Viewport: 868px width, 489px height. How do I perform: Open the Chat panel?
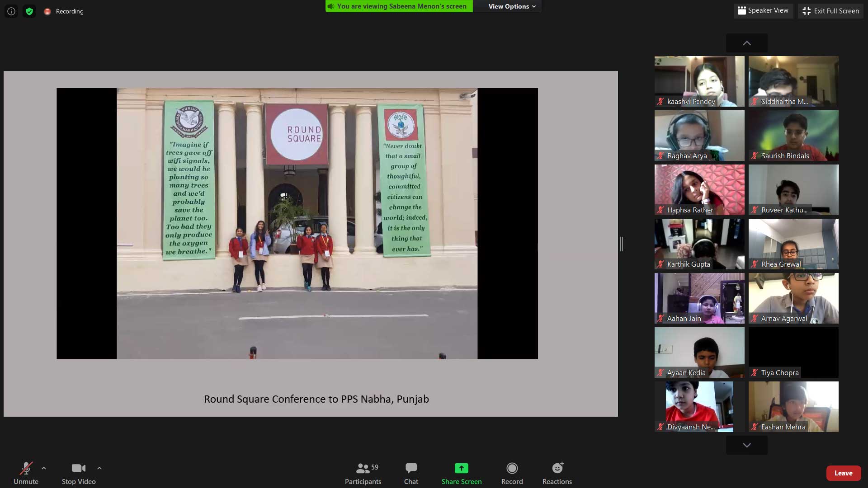pos(411,473)
